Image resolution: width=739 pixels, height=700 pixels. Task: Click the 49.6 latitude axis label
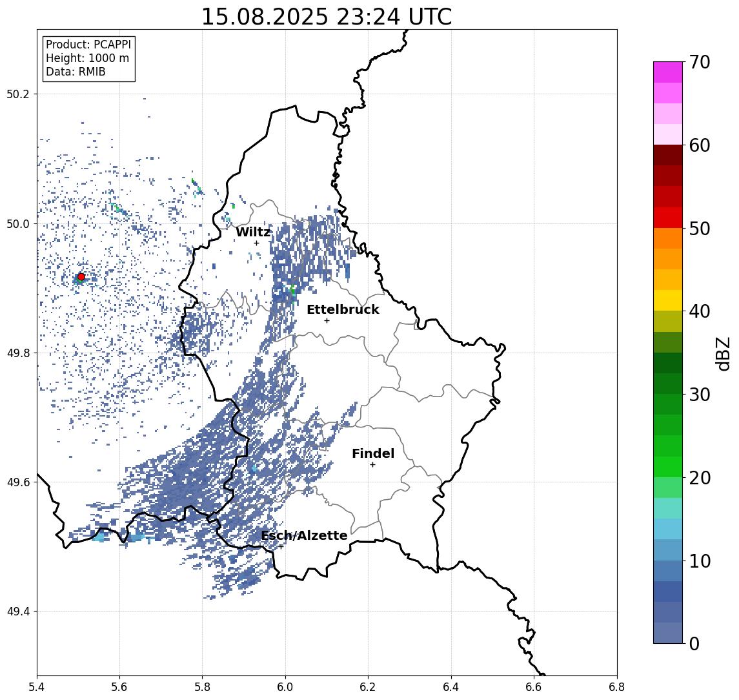[18, 482]
